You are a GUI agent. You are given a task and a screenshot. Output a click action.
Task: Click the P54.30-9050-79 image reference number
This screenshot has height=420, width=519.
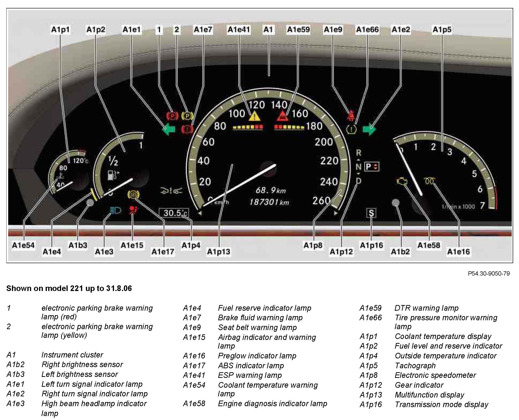(x=489, y=273)
